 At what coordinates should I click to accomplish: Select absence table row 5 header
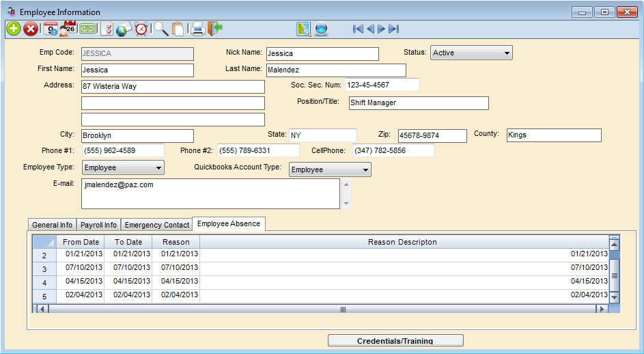(x=44, y=297)
